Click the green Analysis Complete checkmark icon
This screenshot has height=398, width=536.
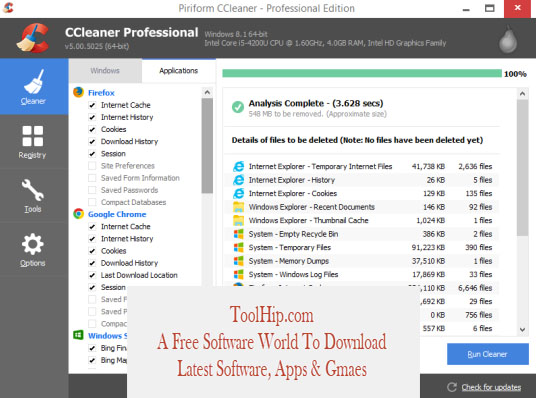[238, 107]
